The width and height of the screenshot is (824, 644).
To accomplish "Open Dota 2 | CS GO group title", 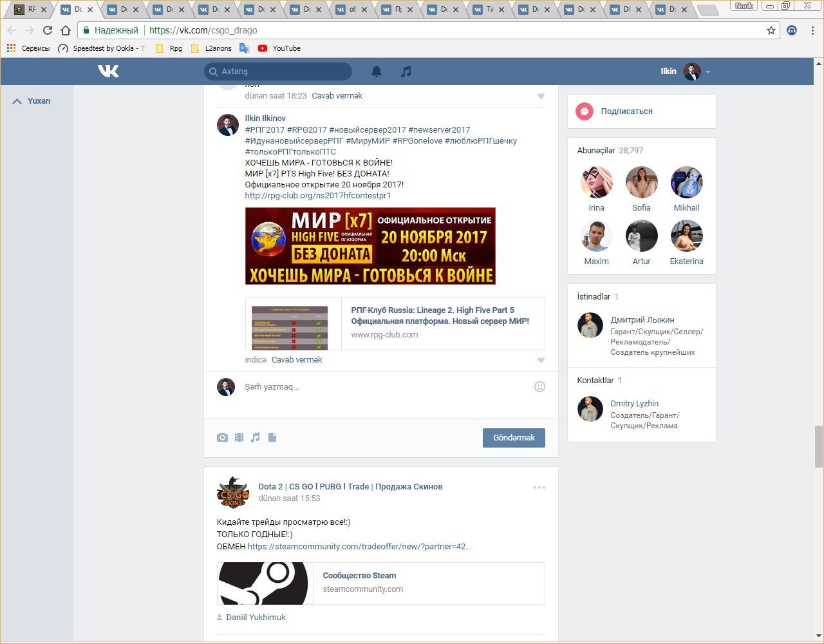I will pyautogui.click(x=350, y=487).
